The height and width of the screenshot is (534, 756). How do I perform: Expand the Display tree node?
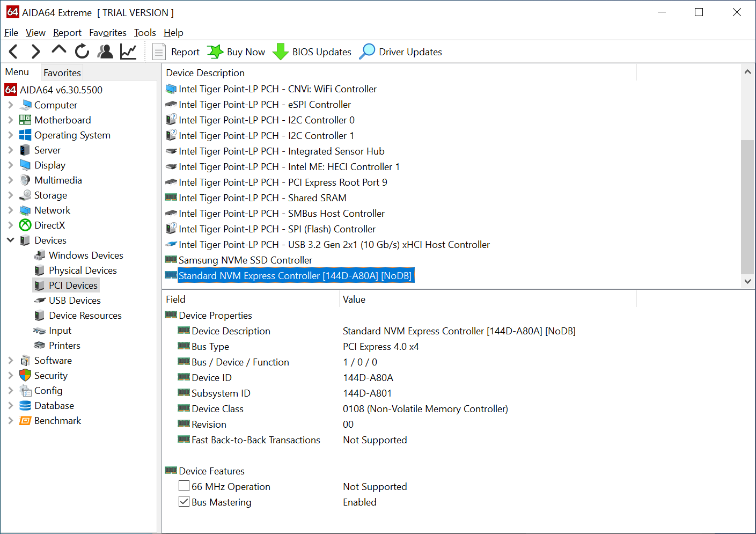point(11,165)
